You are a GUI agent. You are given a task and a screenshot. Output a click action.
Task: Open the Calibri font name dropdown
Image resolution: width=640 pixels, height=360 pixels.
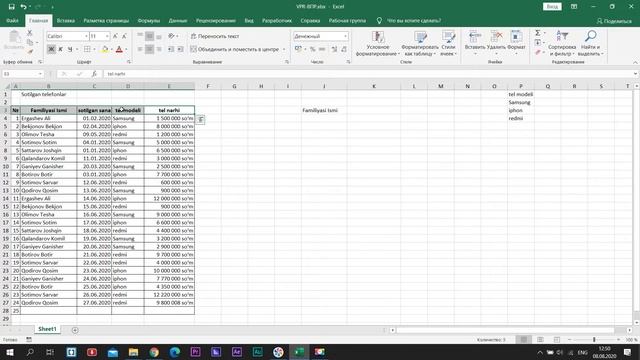[86, 36]
